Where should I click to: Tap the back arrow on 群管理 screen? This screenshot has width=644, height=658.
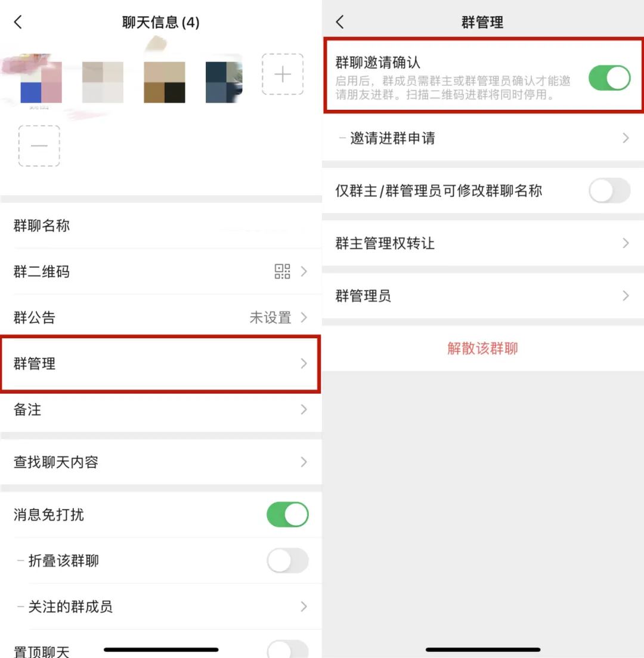point(340,22)
